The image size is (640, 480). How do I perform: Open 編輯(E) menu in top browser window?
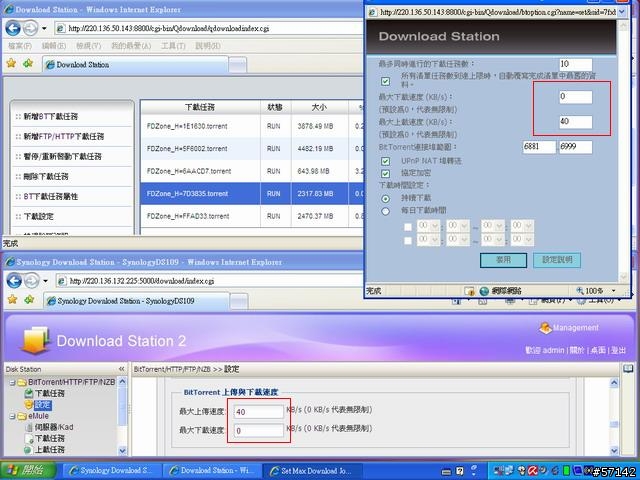[54, 46]
